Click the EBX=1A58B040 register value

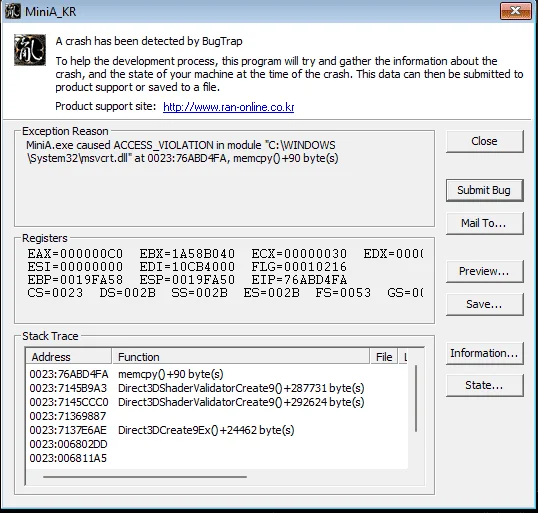point(187,254)
